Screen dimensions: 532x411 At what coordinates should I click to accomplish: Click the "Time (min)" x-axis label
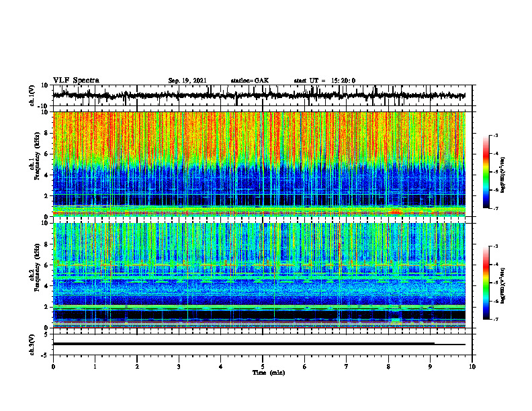coord(269,373)
